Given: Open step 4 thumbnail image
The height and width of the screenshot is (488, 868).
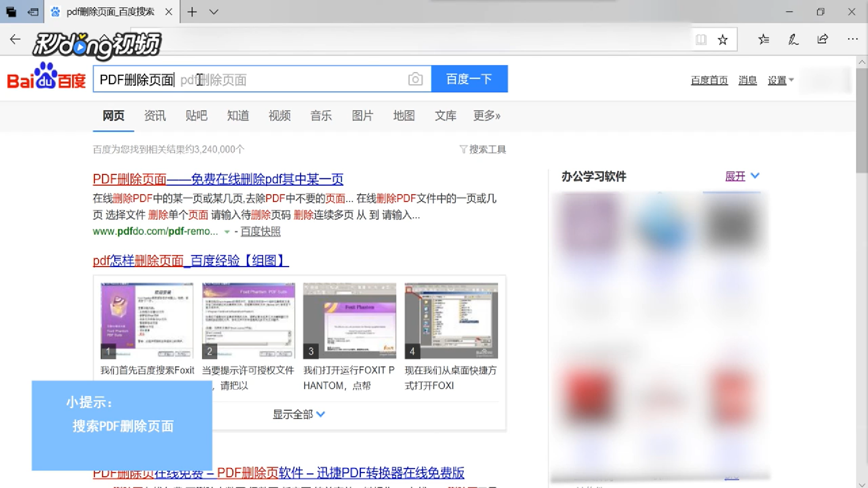Looking at the screenshot, I should tap(451, 321).
